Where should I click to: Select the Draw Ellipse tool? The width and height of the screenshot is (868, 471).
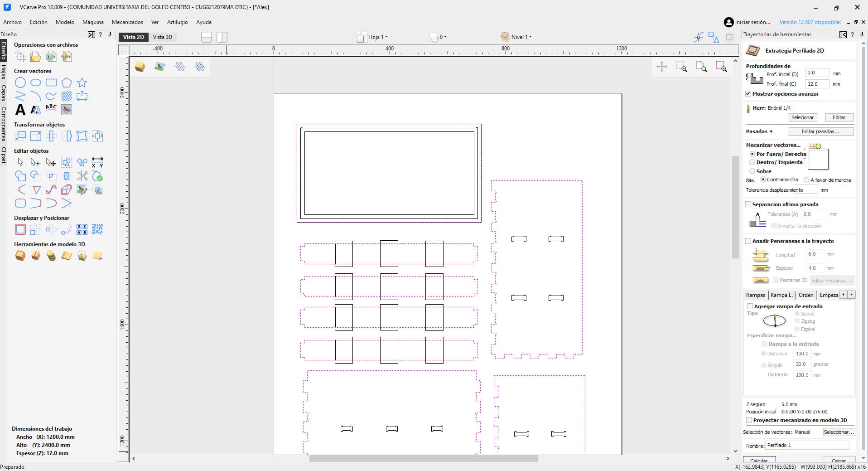point(36,83)
